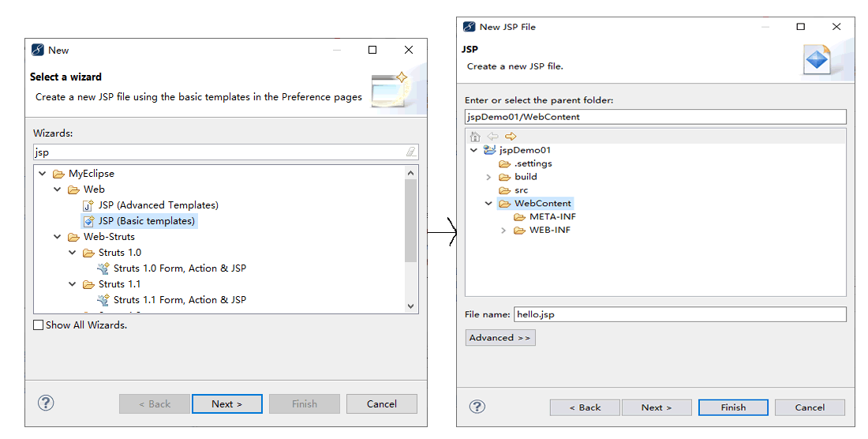Screen dimensions: 868x439
Task: Click the Home icon above folder tree
Action: tap(475, 136)
